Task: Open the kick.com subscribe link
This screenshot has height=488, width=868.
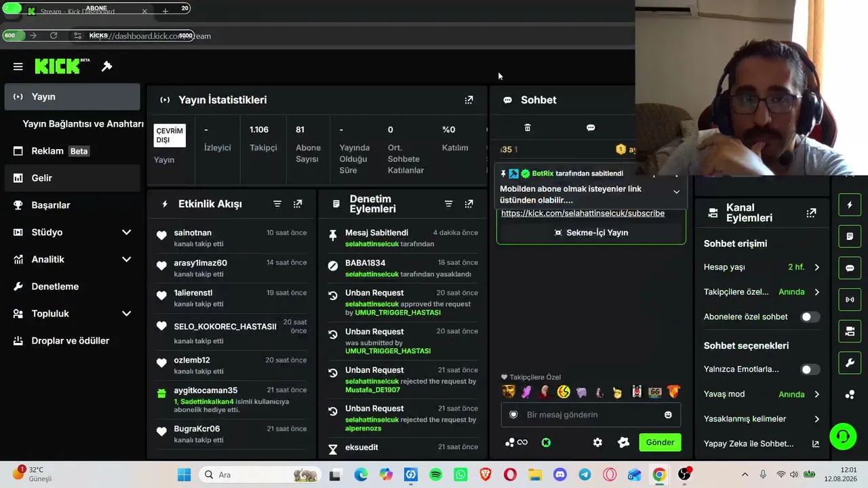Action: tap(583, 213)
